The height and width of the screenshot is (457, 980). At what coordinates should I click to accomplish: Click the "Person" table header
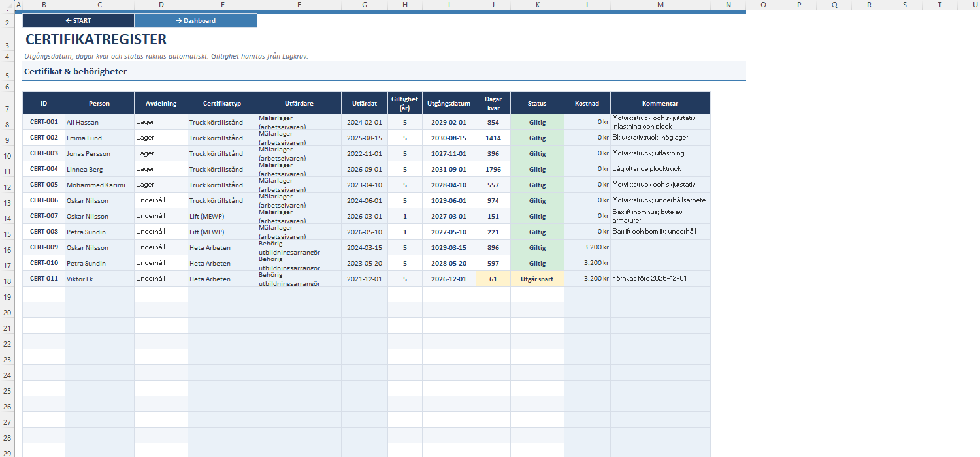99,103
